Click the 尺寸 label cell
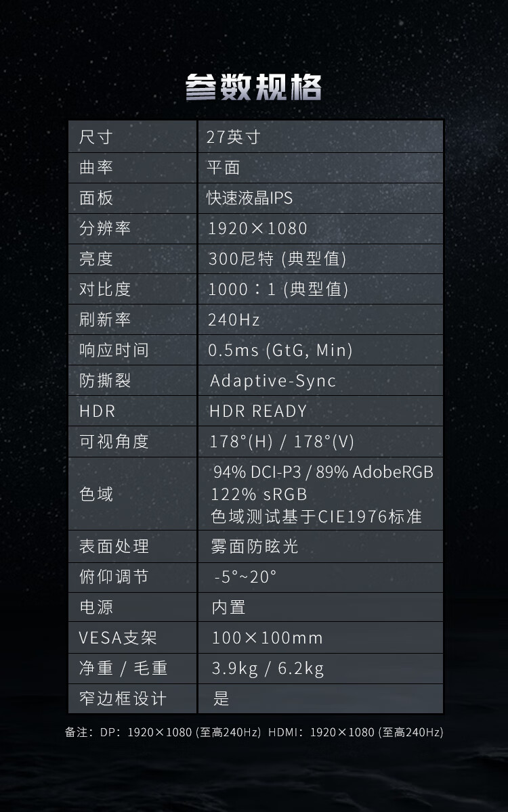 96,137
